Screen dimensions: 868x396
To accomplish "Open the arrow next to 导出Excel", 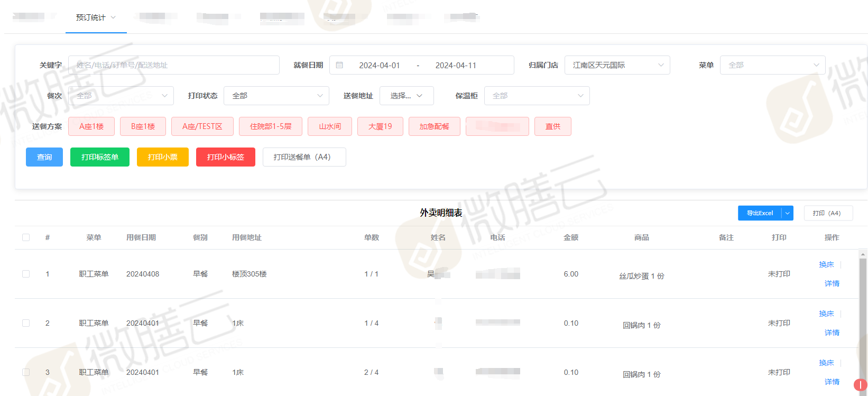I will (787, 213).
